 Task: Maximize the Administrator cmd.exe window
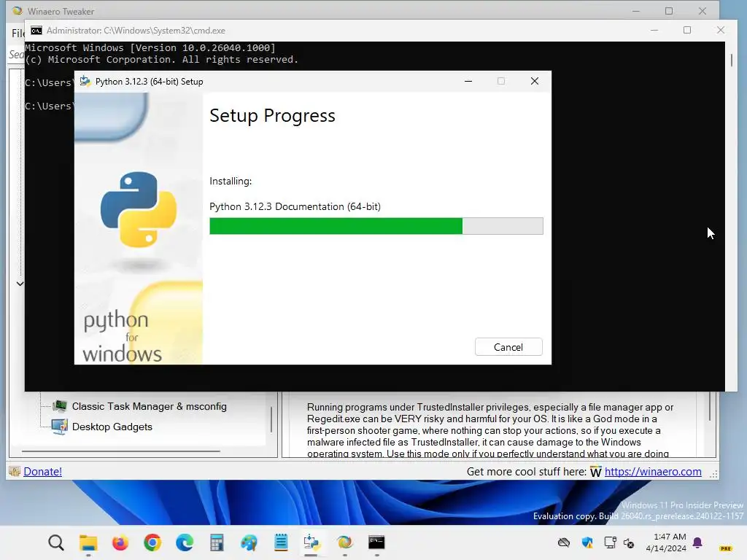pos(687,30)
